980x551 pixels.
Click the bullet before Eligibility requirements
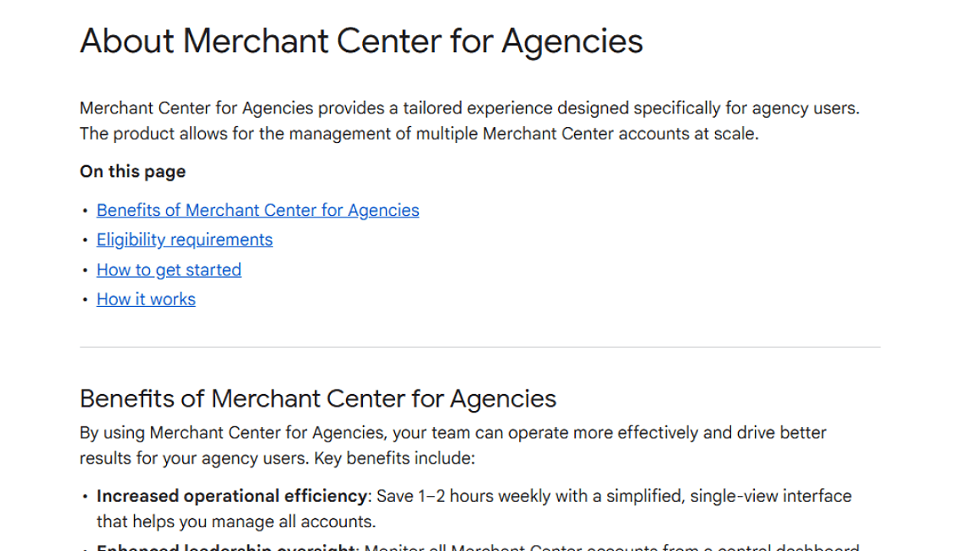(86, 240)
